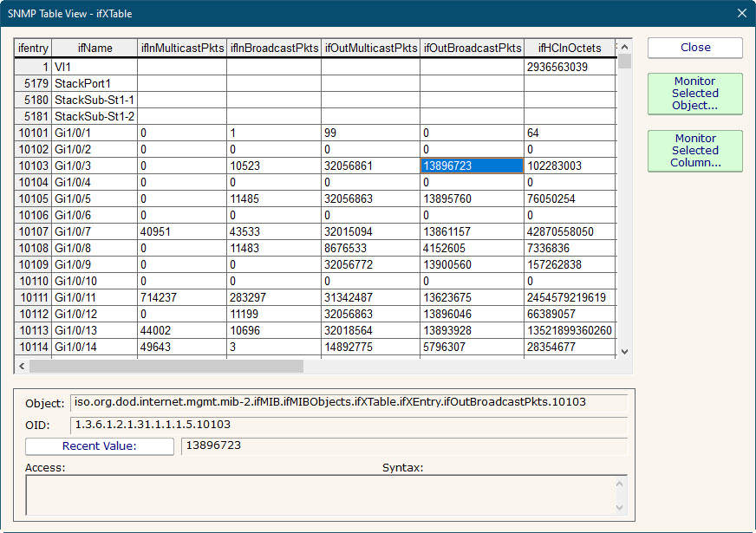Click the Object path text field
The height and width of the screenshot is (533, 756).
[349, 402]
